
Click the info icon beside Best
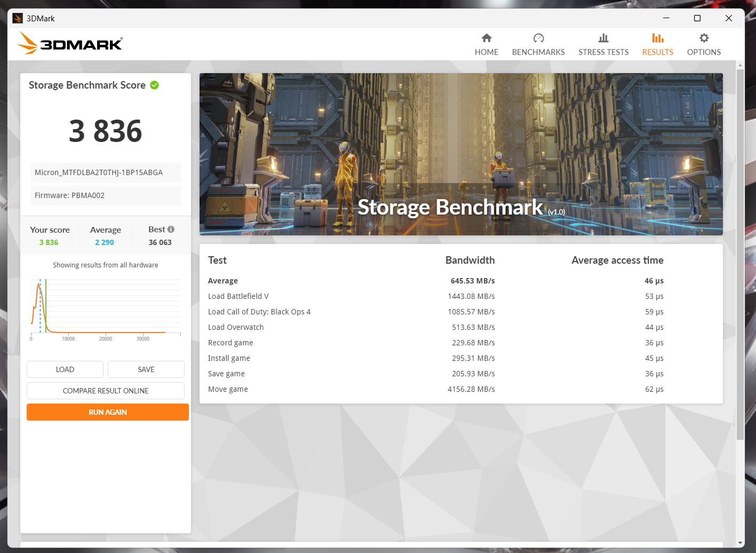coord(171,230)
